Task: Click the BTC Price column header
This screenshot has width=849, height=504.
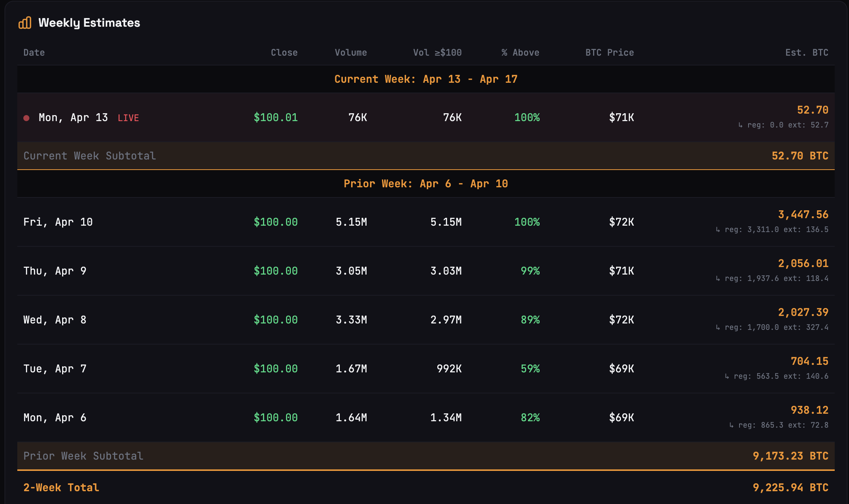Action: pyautogui.click(x=610, y=53)
